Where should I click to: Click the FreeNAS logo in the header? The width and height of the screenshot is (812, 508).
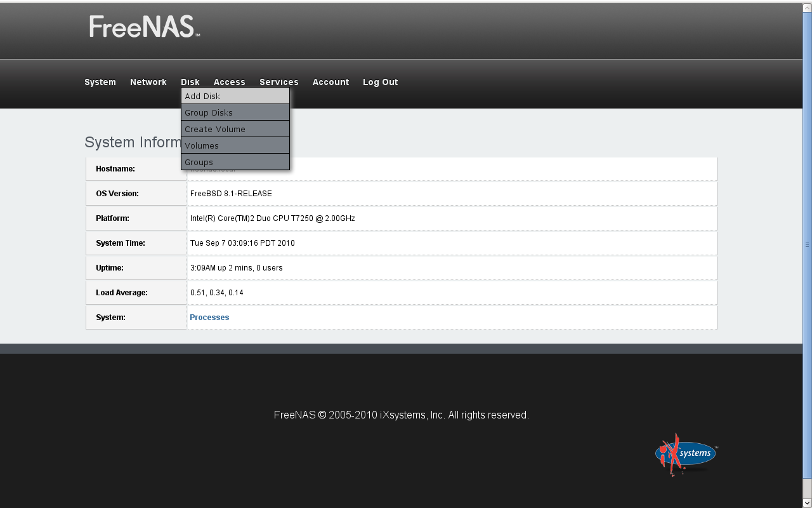[x=145, y=27]
